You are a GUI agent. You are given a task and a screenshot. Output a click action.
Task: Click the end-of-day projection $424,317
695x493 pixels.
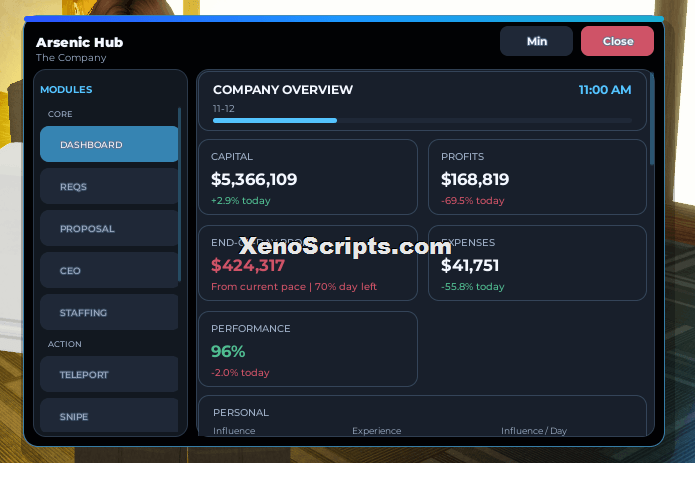click(x=248, y=265)
